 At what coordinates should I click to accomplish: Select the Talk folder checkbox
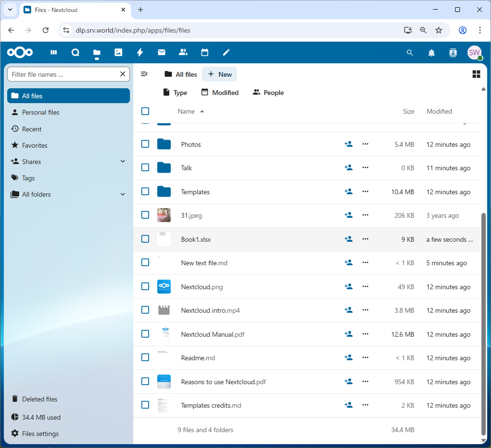click(x=145, y=167)
